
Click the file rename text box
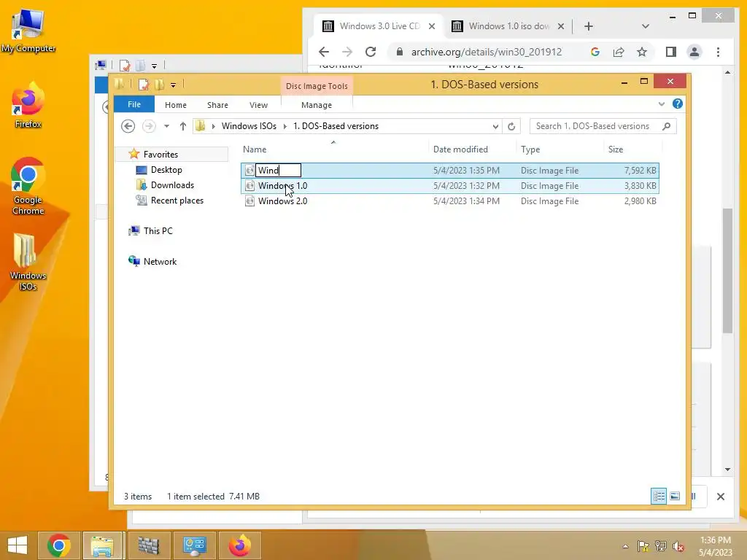(x=278, y=170)
